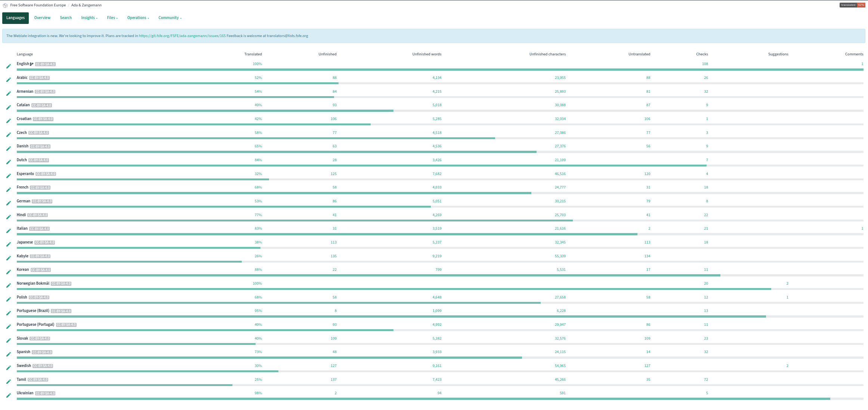Click the edit pencil beside Esperanto
This screenshot has width=868, height=410.
pyautogui.click(x=9, y=176)
